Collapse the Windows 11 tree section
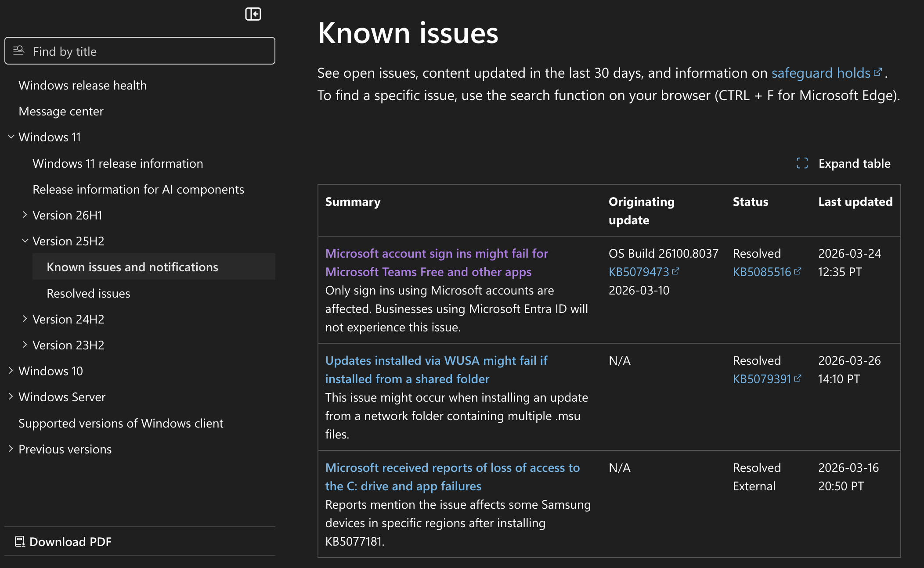924x568 pixels. [11, 137]
